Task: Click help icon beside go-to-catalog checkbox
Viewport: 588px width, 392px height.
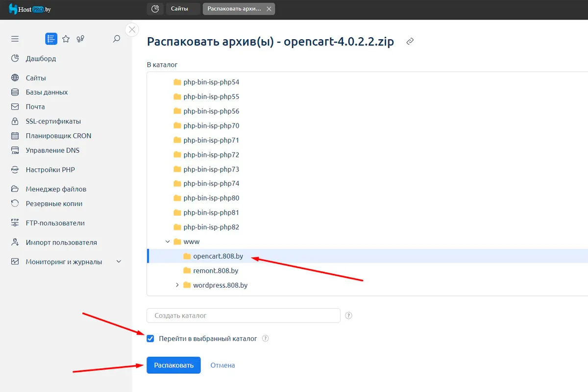Action: 266,339
